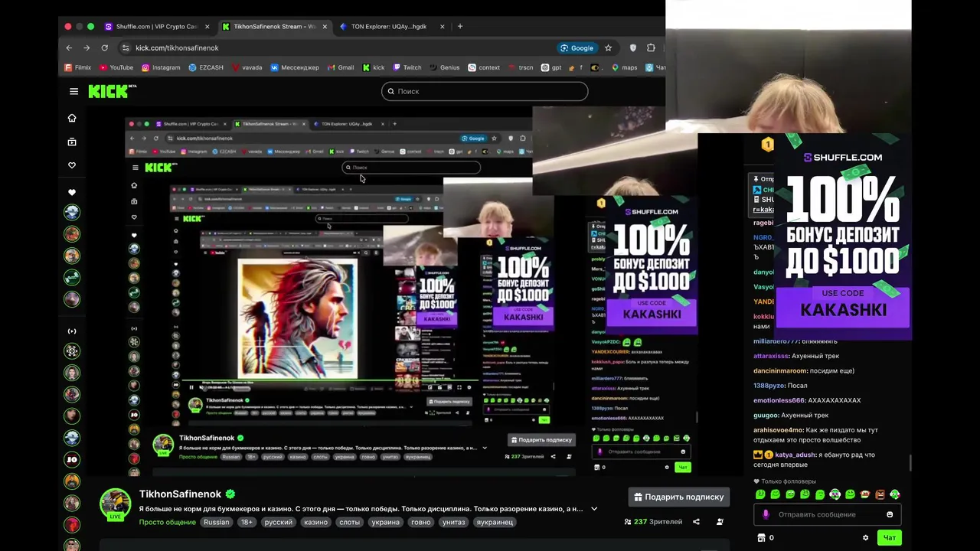
Task: Click username katya_adush in chat
Action: 795,455
